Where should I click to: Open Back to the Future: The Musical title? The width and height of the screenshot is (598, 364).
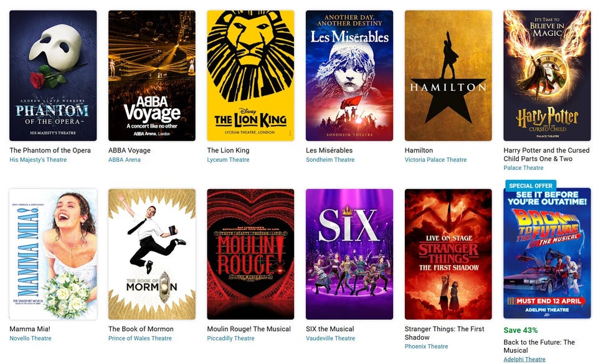539,346
